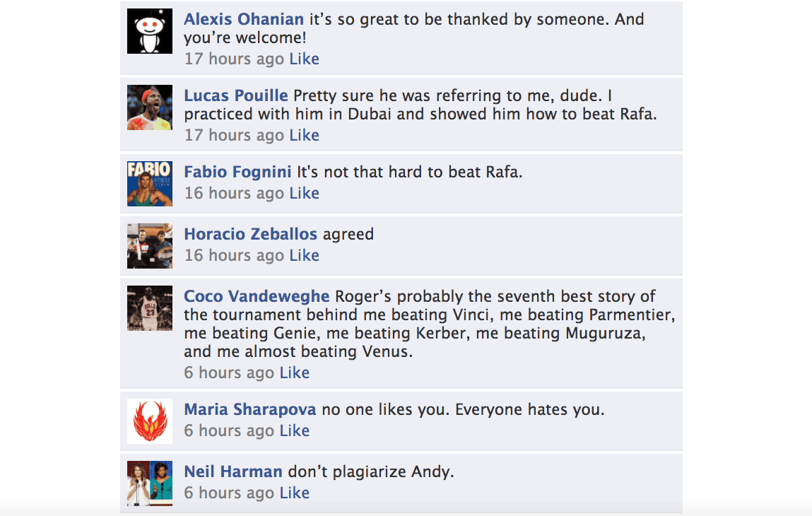Click the Fabio Fognini name link
Screen dimensions: 812x516
coord(237,172)
